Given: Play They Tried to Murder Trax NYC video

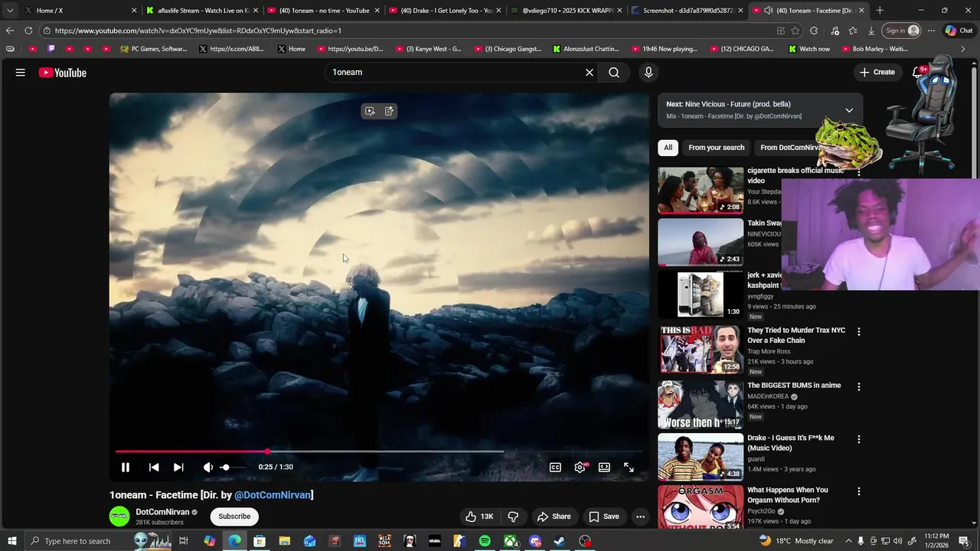Looking at the screenshot, I should pos(701,350).
